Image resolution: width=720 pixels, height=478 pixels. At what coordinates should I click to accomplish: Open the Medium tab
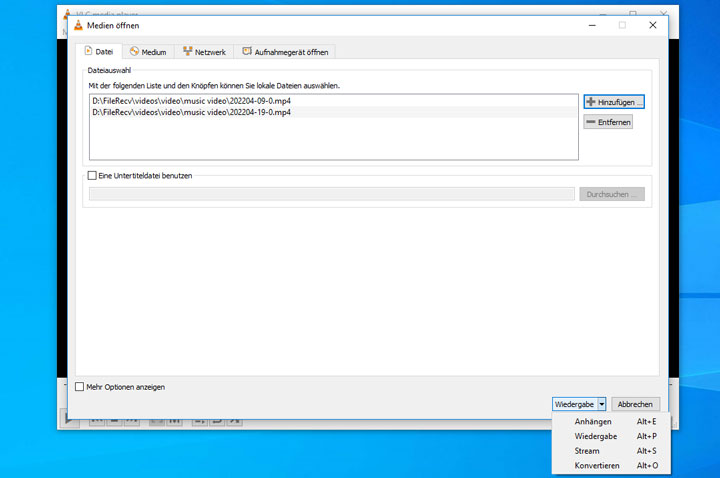148,52
